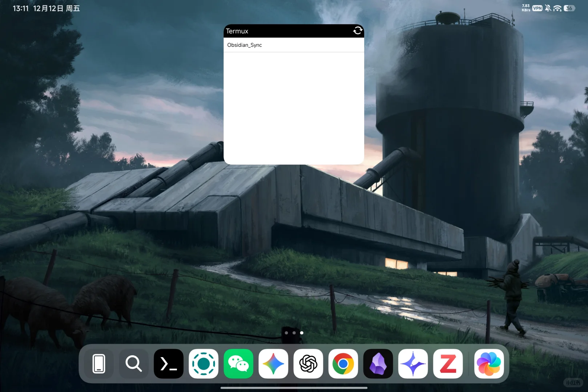
Task: Open Google Chrome browser
Action: click(343, 364)
